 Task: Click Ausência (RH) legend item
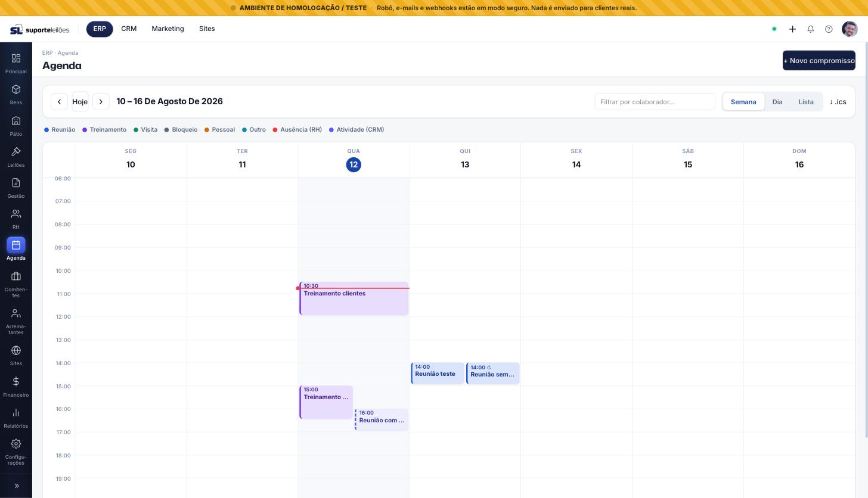297,130
